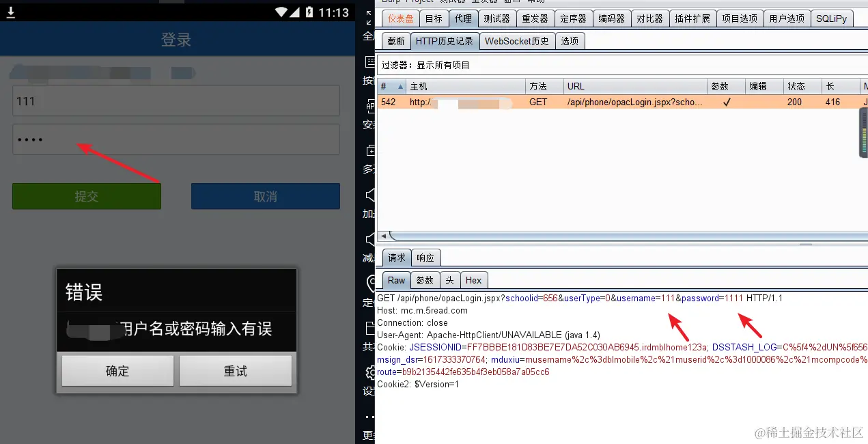
Task: Sort by the 状态 column header
Action: (x=802, y=87)
